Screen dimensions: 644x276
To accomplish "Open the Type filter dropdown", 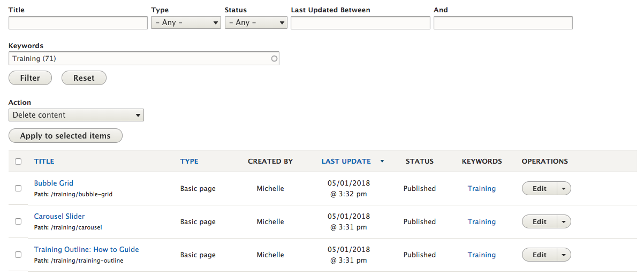I will (x=186, y=22).
